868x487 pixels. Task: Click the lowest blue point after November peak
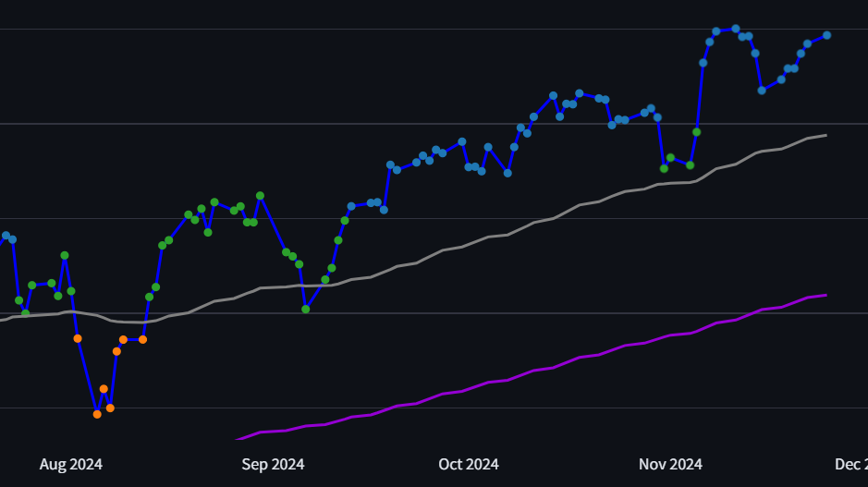pyautogui.click(x=762, y=90)
